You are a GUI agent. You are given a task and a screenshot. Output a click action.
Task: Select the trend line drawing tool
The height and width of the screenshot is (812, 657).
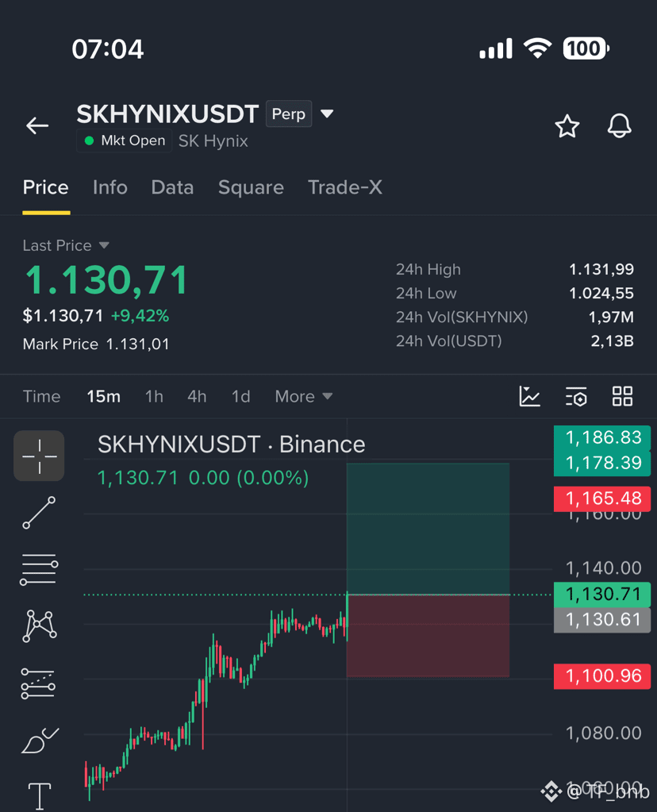(x=39, y=513)
